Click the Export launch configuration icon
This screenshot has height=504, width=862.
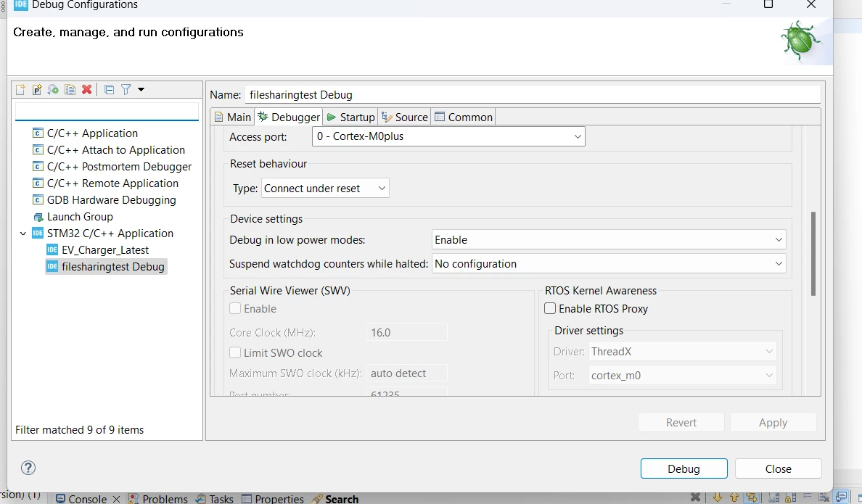53,90
